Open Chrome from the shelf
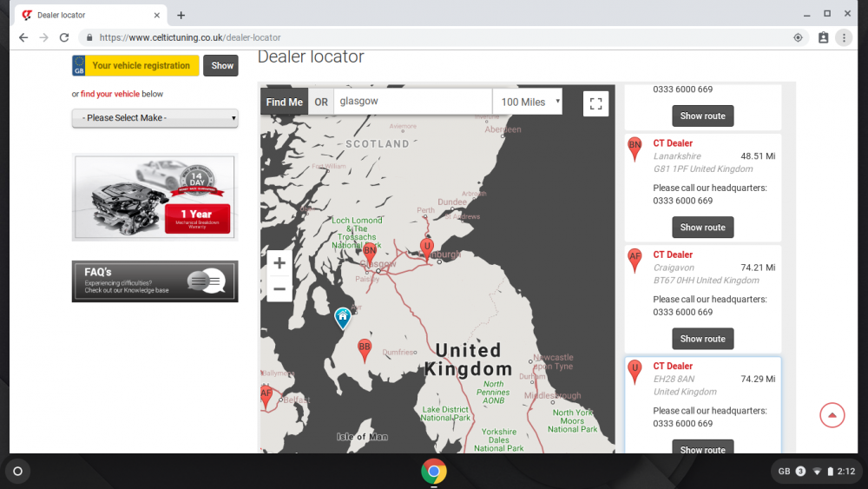Viewport: 868px width, 489px height. pyautogui.click(x=433, y=472)
